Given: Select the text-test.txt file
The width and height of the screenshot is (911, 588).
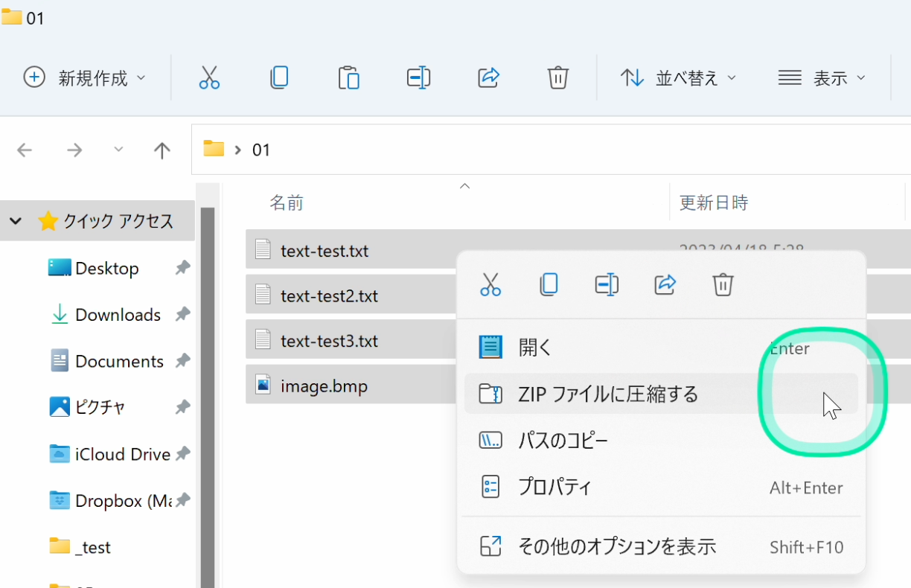Looking at the screenshot, I should pyautogui.click(x=325, y=251).
